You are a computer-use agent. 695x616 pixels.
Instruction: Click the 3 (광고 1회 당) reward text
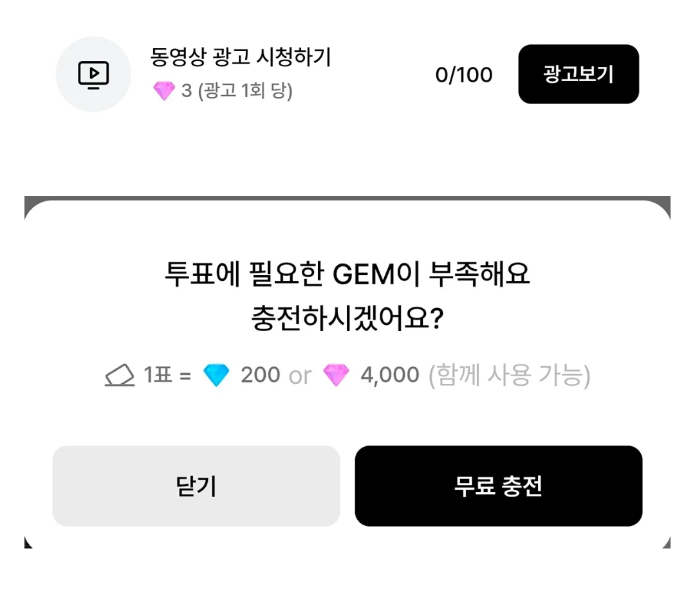(237, 91)
